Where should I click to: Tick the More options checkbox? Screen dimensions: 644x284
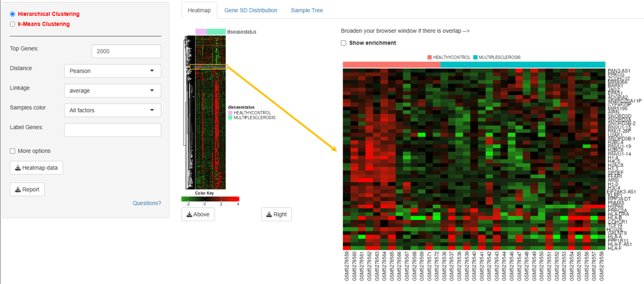click(12, 151)
